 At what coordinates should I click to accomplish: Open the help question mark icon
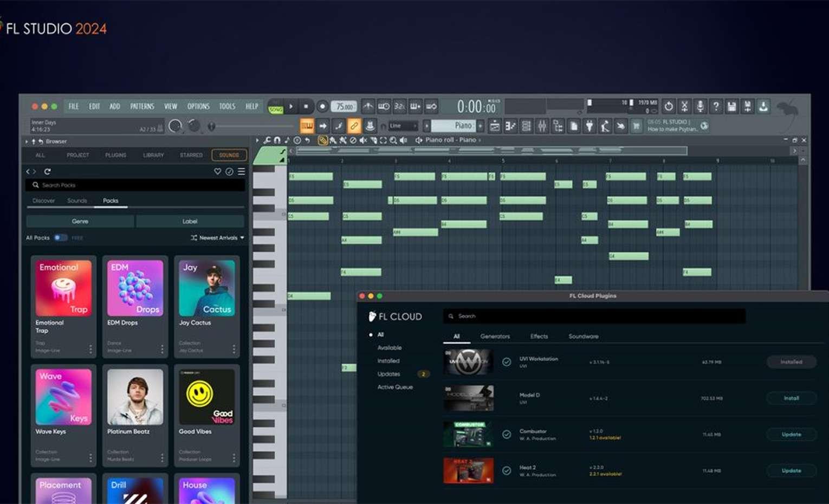pyautogui.click(x=716, y=106)
